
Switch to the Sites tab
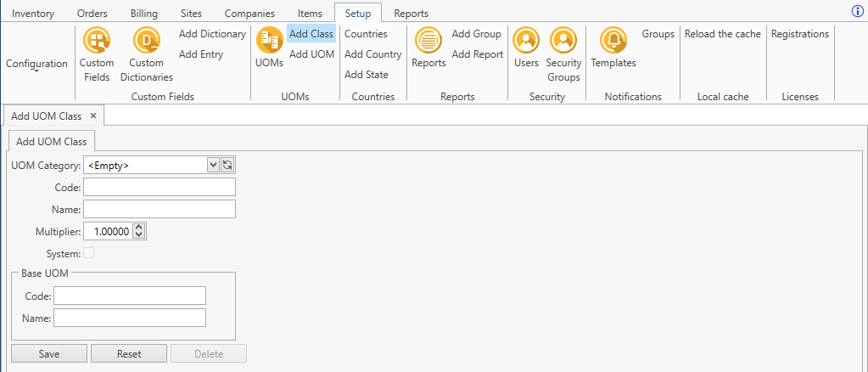coord(192,14)
